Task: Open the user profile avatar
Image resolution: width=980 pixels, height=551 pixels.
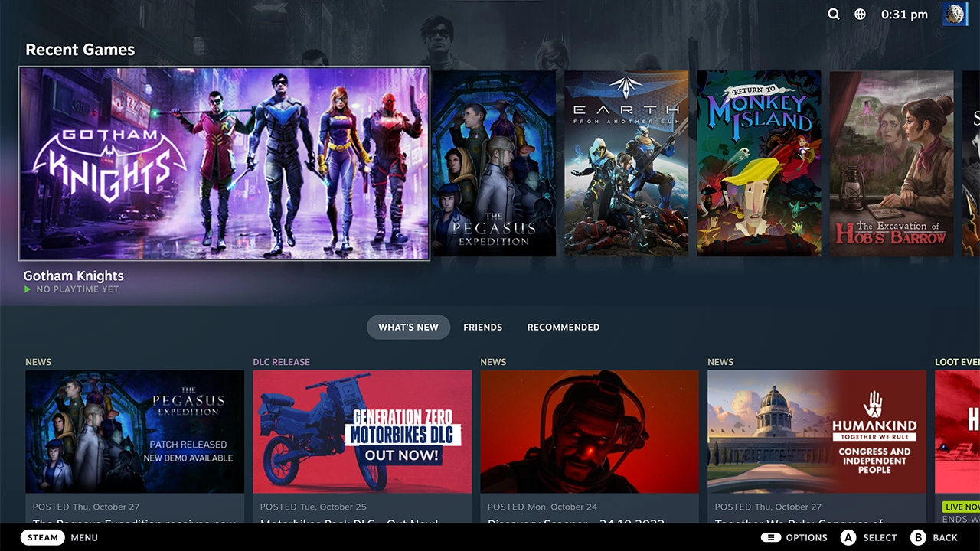Action: pyautogui.click(x=955, y=15)
